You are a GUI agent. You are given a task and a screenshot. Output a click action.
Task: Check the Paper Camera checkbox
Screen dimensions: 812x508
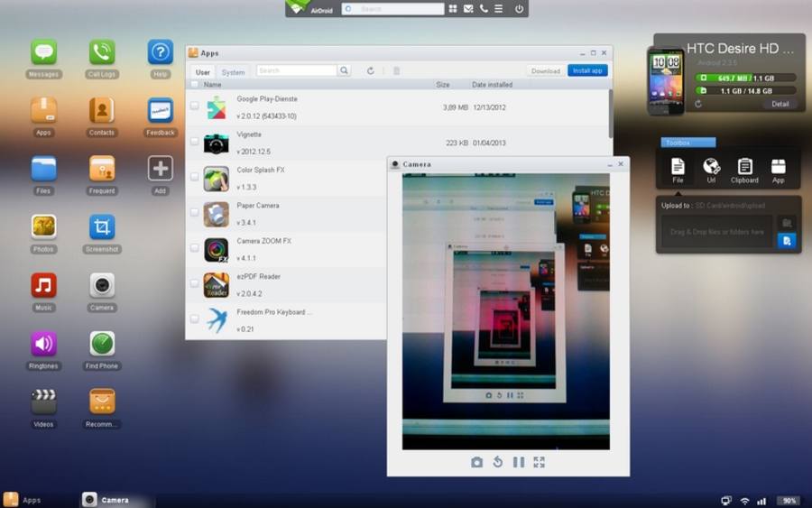click(194, 212)
